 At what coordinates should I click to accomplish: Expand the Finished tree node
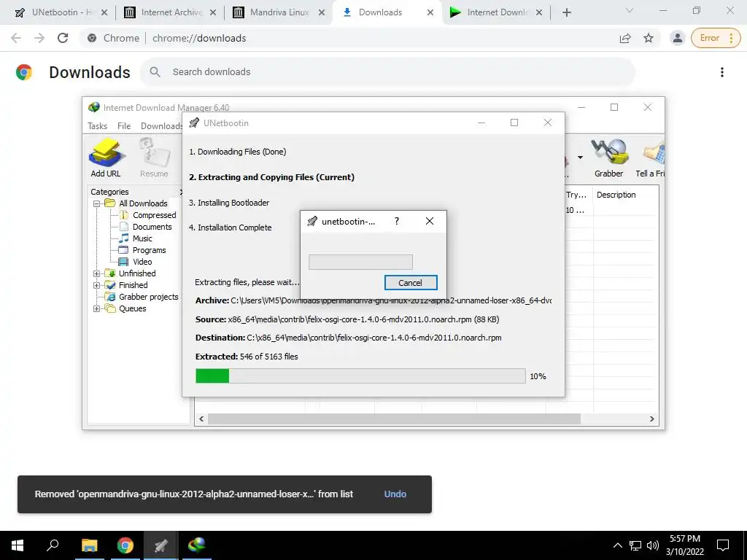coord(97,285)
